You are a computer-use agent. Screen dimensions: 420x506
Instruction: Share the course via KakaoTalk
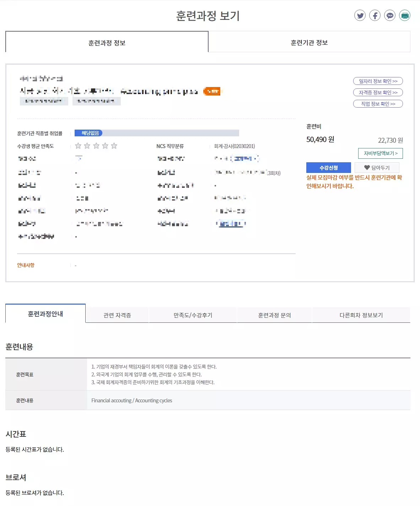point(390,16)
